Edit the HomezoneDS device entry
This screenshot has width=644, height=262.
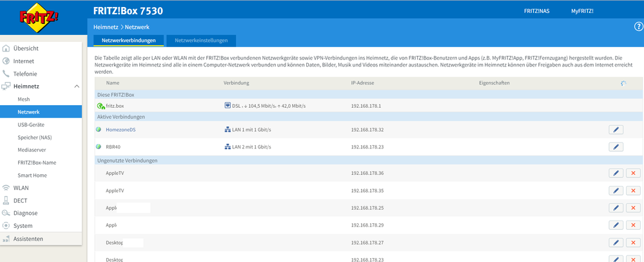(x=616, y=130)
